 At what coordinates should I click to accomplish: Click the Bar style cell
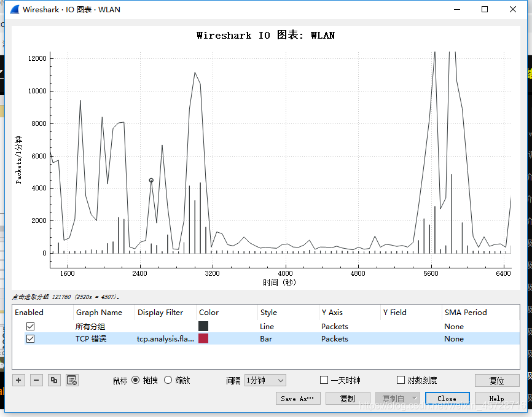tap(267, 338)
